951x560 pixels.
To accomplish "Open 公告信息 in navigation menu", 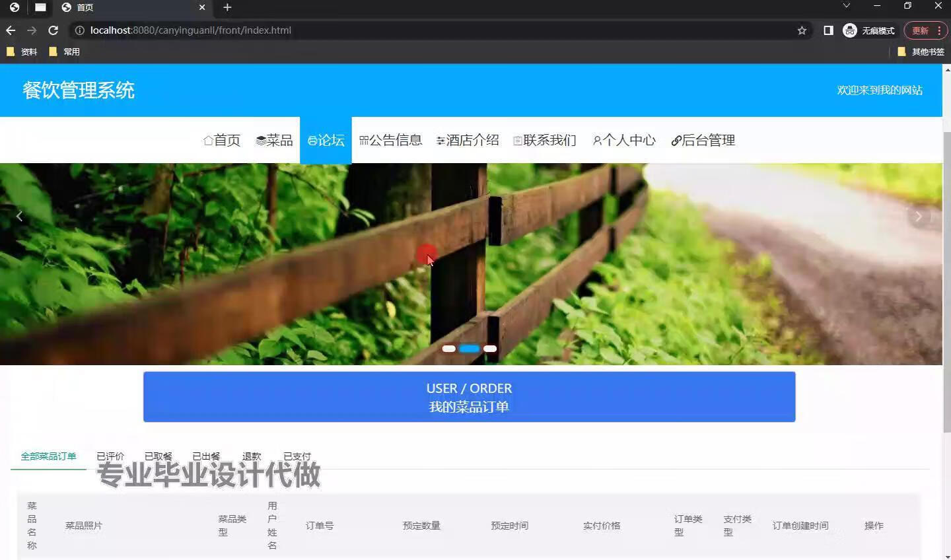I will [x=390, y=140].
